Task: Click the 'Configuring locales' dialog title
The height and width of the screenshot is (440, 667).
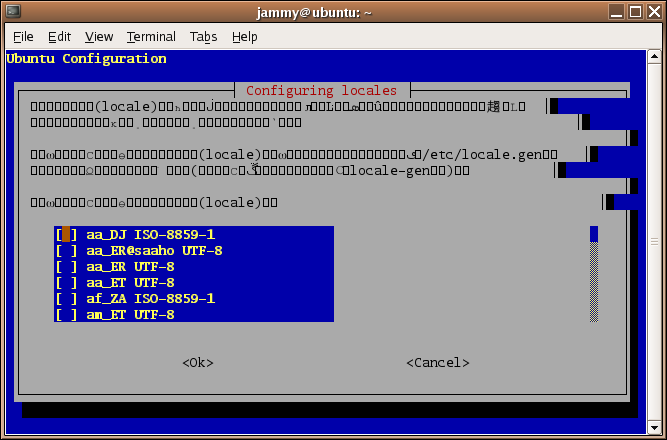Action: point(321,91)
